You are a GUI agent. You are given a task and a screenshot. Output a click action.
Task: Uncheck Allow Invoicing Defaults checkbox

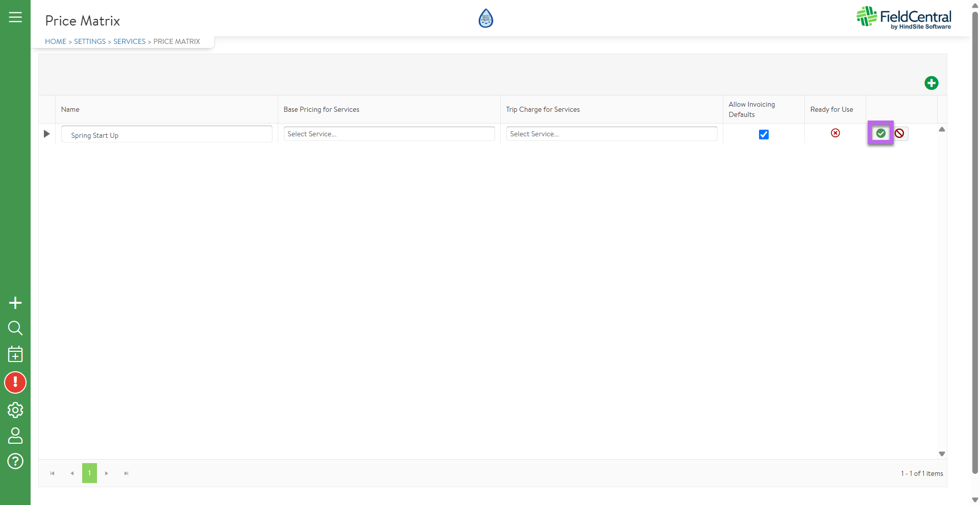(x=764, y=134)
